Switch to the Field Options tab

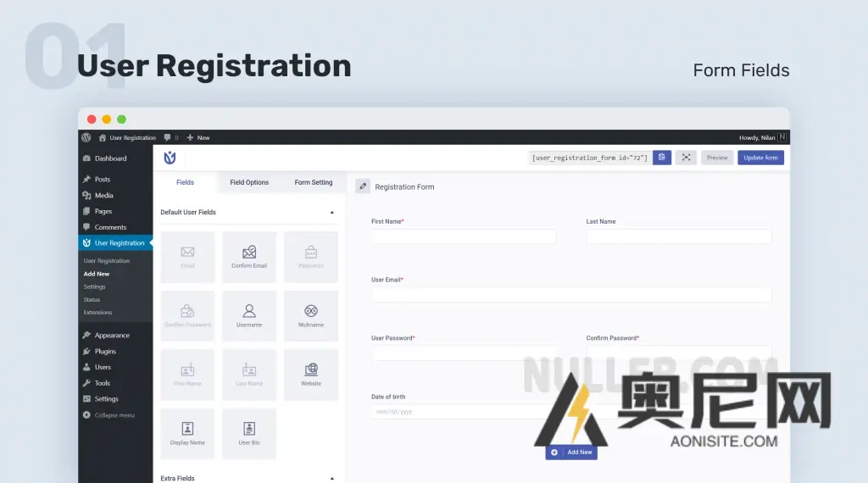pos(249,182)
